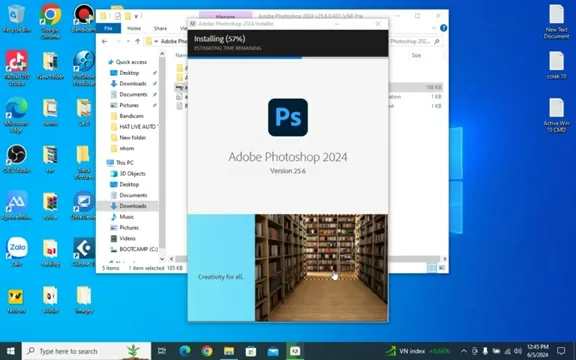
Task: Open Task View on the taskbar
Action: click(162, 351)
